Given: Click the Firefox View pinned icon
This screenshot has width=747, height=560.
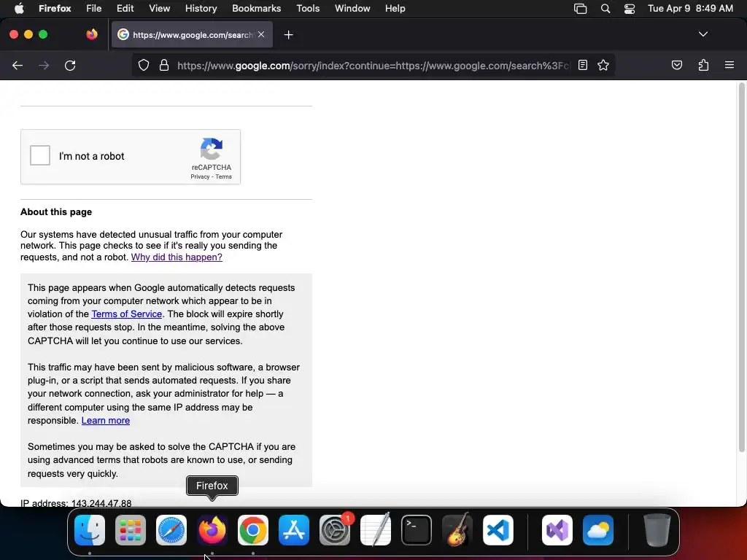Looking at the screenshot, I should [92, 34].
